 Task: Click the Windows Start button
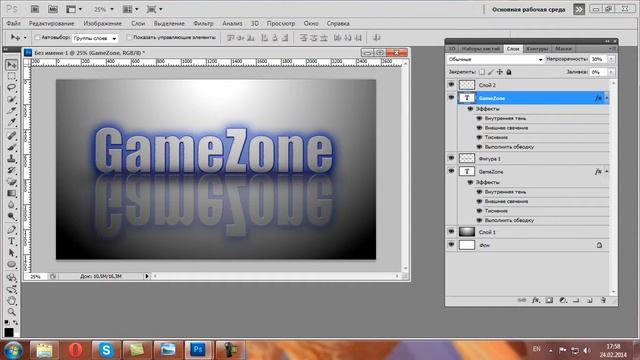[13, 350]
